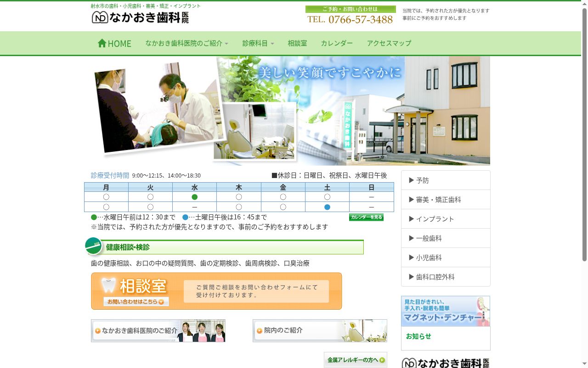Click the 美しい笑顔ですこやかに hero image
Screen dimensions: 588x368
click(x=290, y=111)
